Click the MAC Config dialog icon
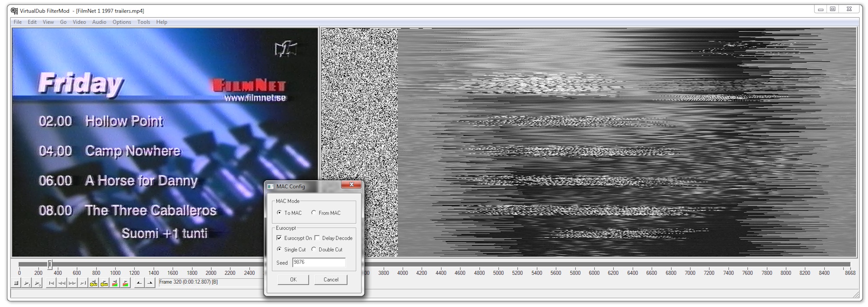The image size is (868, 307). tap(270, 186)
